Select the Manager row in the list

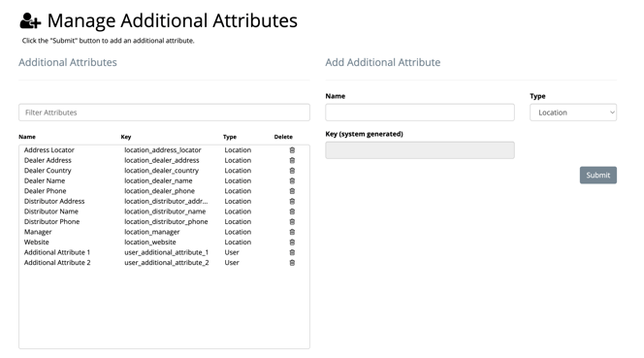164,232
